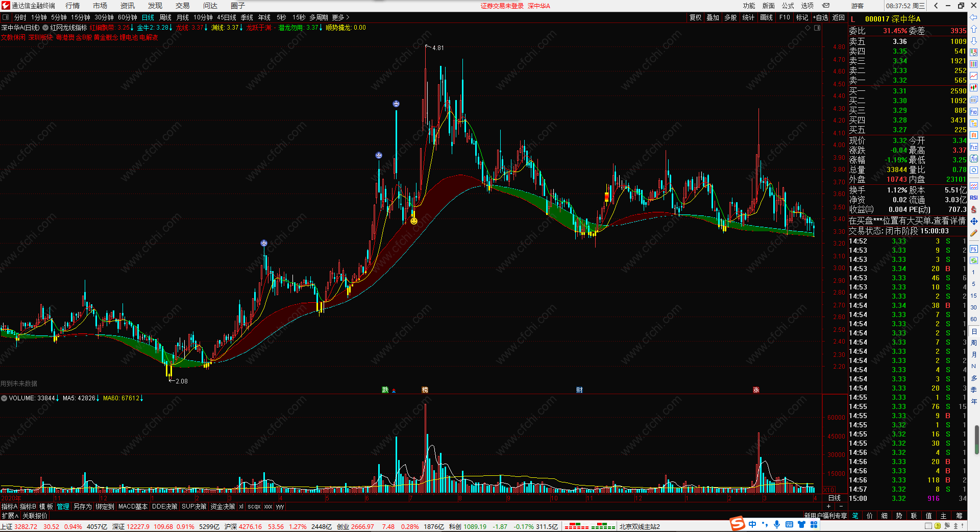Open the 资讯 menu tab
This screenshot has width=980, height=532.
[128, 6]
